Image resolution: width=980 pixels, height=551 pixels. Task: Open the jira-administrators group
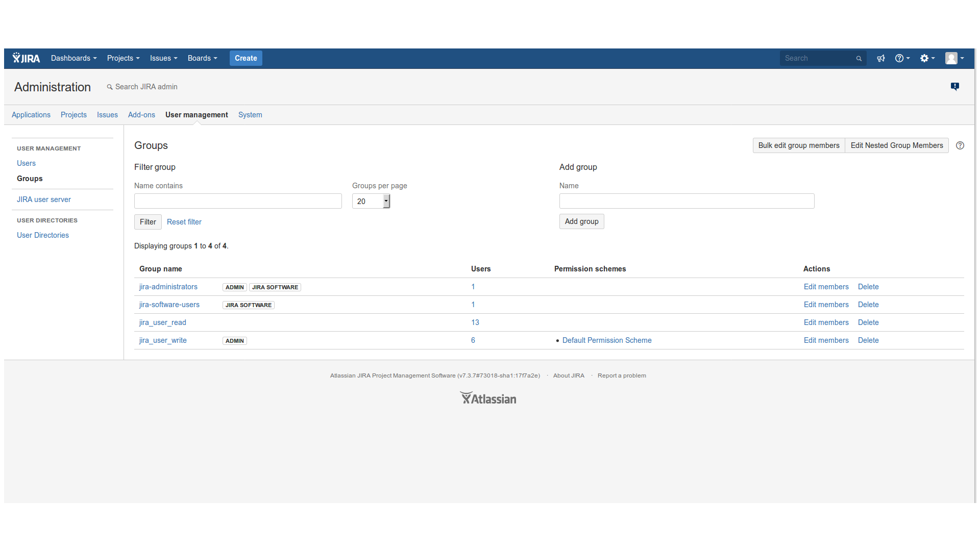pos(168,287)
